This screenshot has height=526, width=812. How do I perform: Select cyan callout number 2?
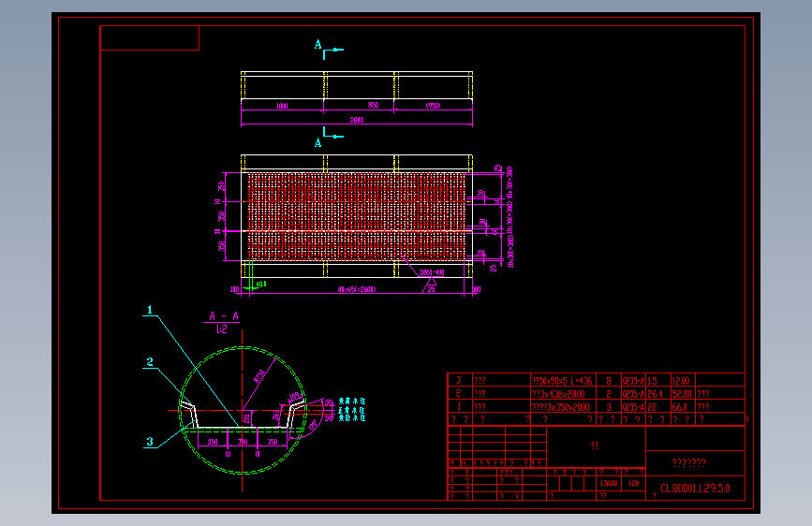pos(150,361)
